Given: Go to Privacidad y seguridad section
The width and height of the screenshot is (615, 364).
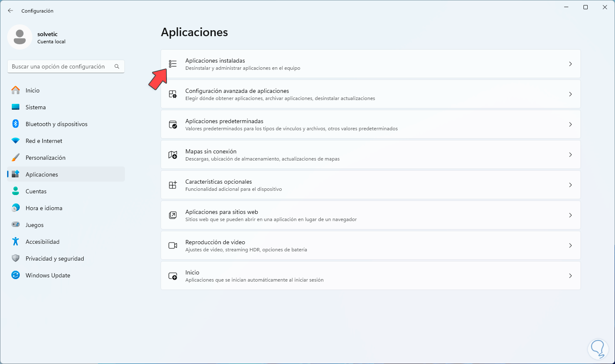Looking at the screenshot, I should pyautogui.click(x=55, y=258).
